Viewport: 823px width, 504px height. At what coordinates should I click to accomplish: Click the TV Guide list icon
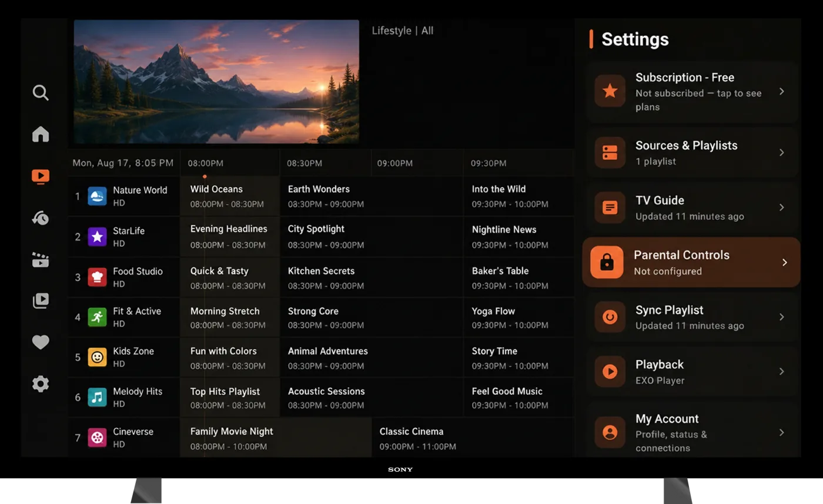coord(610,207)
